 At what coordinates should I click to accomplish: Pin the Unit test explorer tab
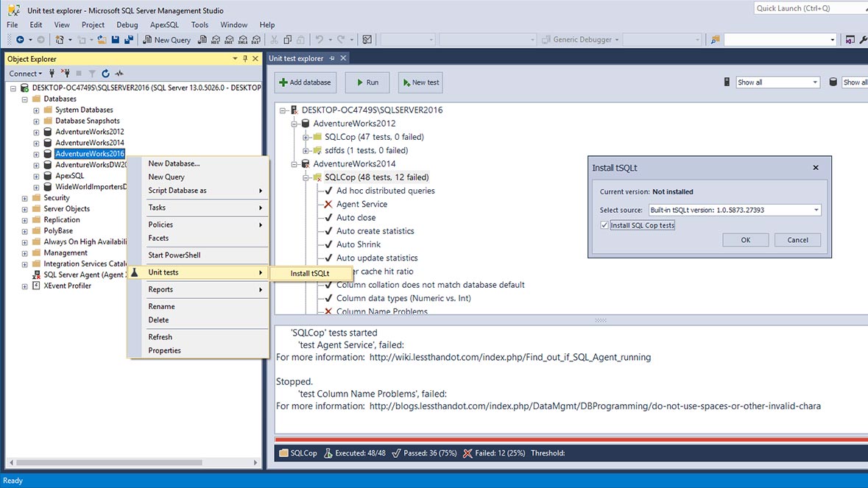[x=332, y=58]
